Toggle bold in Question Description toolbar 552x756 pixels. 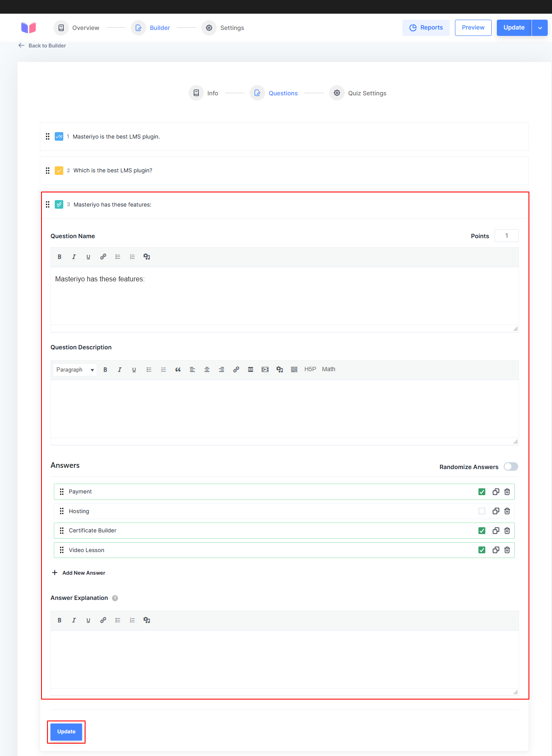105,370
